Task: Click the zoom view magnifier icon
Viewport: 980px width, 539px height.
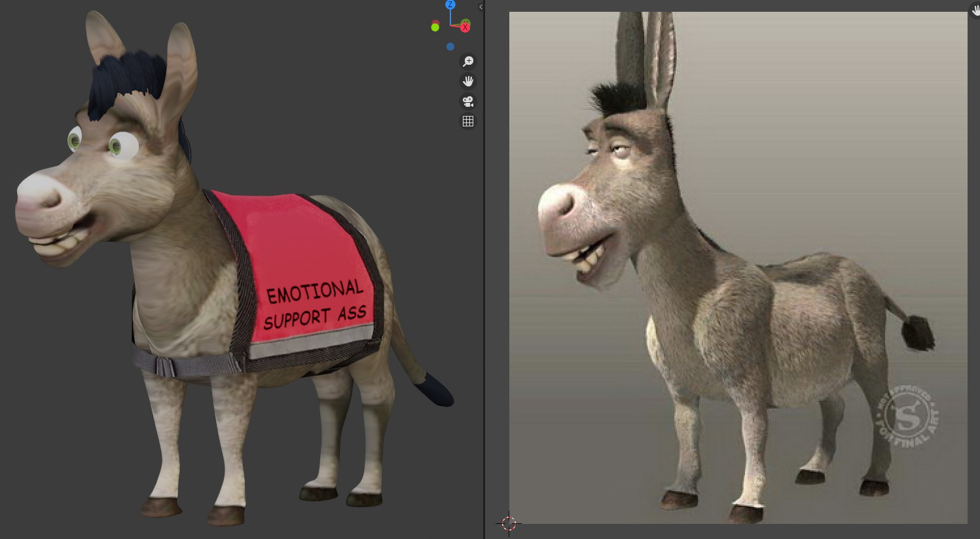Action: point(468,62)
